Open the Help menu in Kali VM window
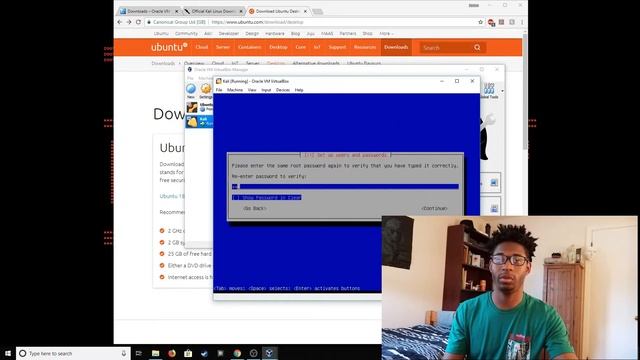Viewport: 640px width, 360px height. point(299,90)
